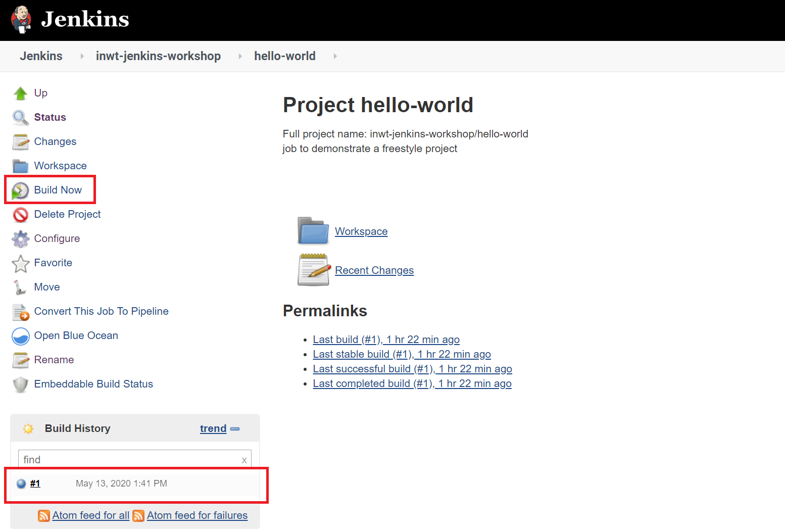Viewport: 785px width, 532px height.
Task: Open the Recent Changes link
Action: (374, 270)
